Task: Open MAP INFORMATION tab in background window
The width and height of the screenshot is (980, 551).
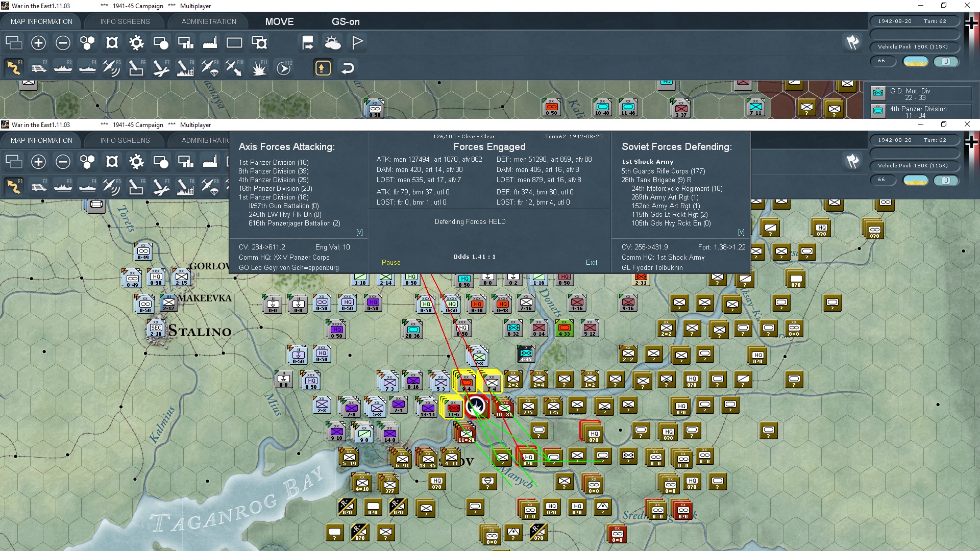Action: coord(41,21)
